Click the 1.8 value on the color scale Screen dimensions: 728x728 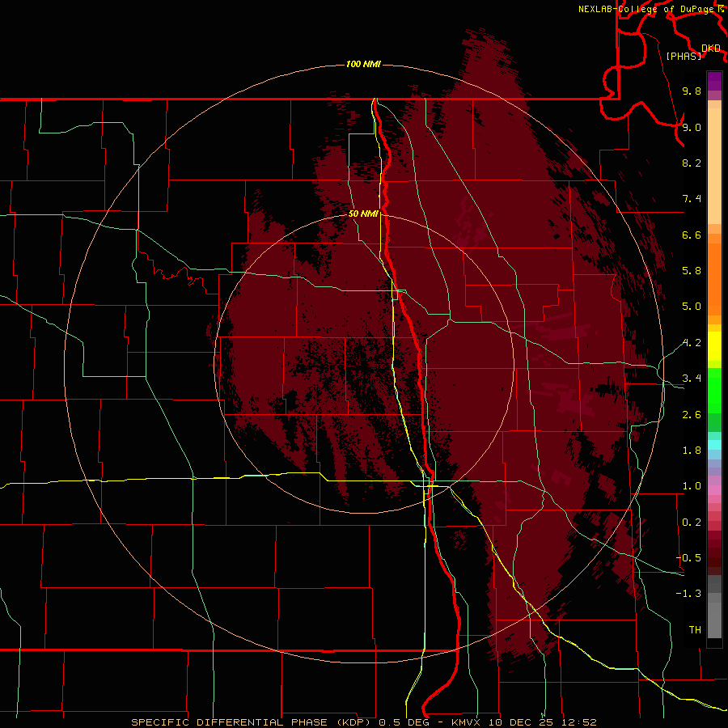tap(692, 451)
